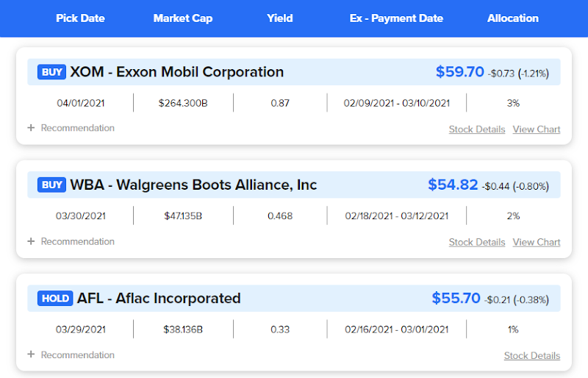This screenshot has width=588, height=378.
Task: Open Stock Details for Walgreens Boots Alliance
Action: pos(477,242)
